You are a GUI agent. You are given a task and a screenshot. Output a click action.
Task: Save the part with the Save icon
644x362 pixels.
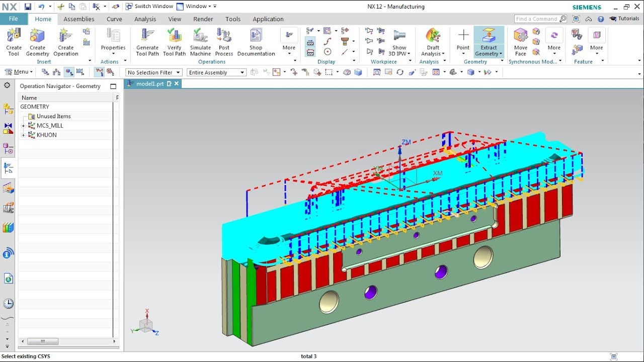28,7
